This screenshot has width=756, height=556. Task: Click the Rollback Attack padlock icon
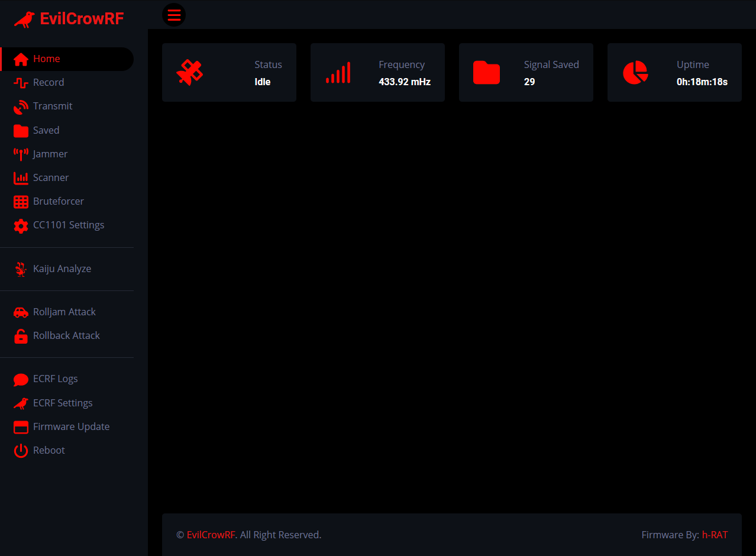[x=21, y=335]
